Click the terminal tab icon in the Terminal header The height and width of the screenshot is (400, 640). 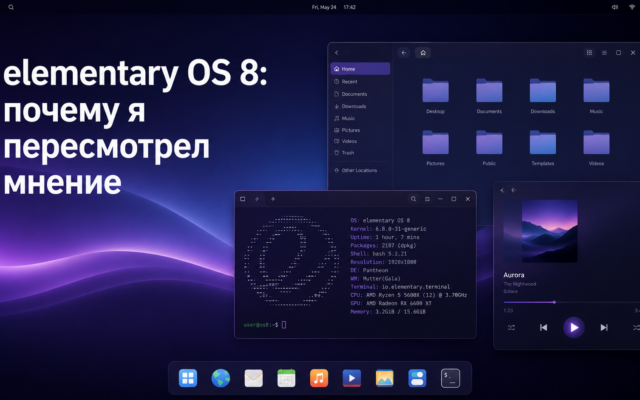(242, 199)
